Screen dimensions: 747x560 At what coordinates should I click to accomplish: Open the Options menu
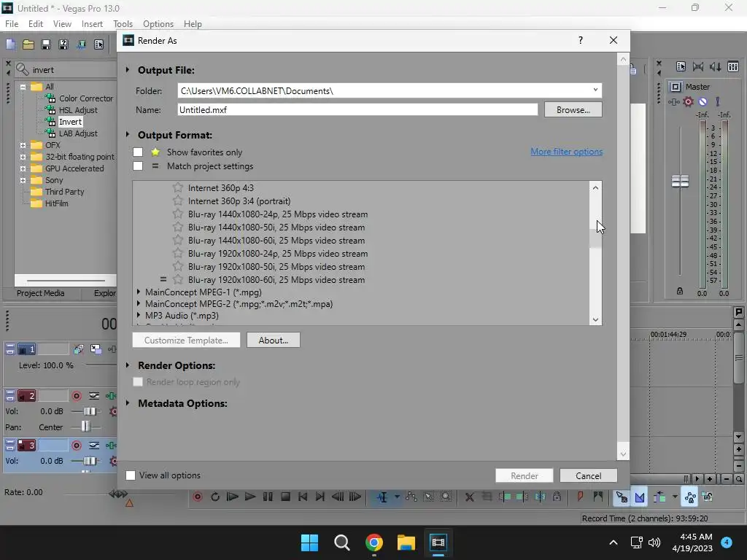(158, 24)
